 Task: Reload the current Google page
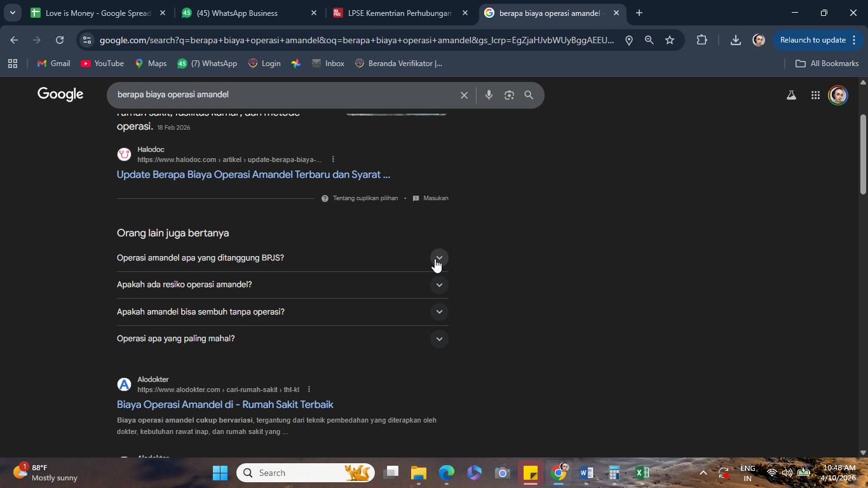(x=60, y=40)
